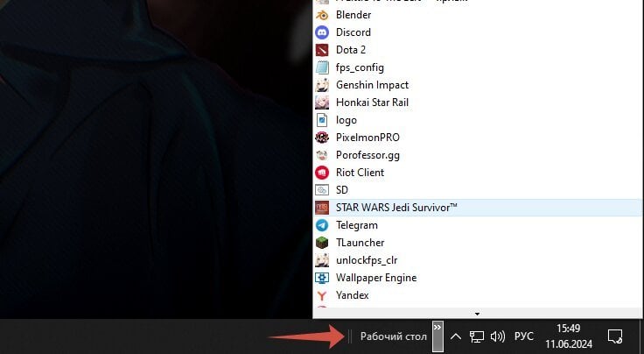Choose the STAR WARS Jedi Survivor entry
This screenshot has height=354, width=644.
click(x=478, y=208)
